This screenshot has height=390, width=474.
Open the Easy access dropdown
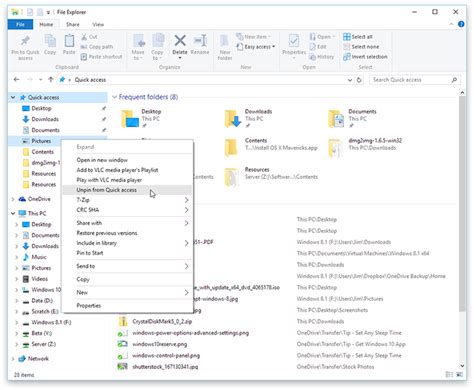[256, 47]
